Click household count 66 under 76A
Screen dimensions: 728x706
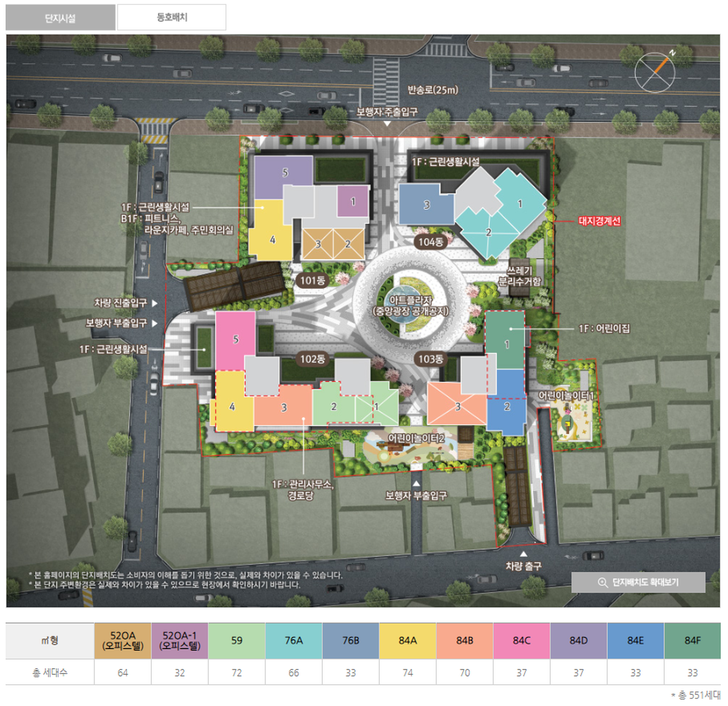tap(294, 673)
